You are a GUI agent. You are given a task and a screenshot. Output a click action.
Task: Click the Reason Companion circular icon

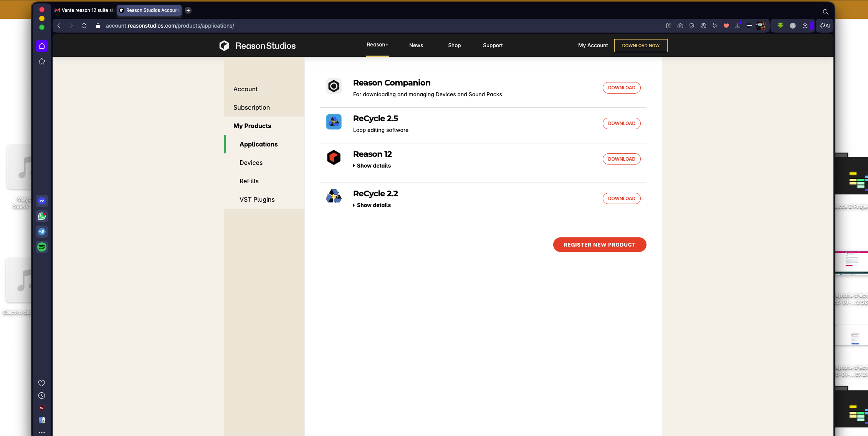[334, 86]
